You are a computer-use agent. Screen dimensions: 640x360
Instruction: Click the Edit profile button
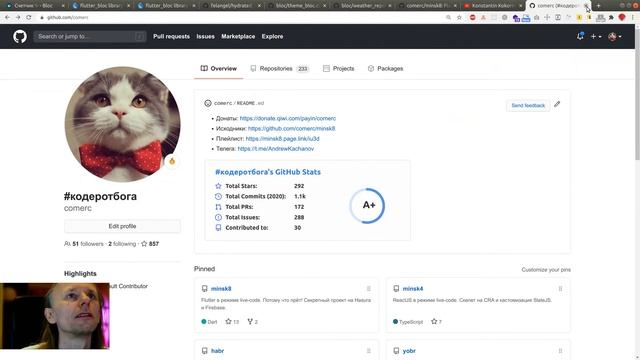tap(122, 226)
